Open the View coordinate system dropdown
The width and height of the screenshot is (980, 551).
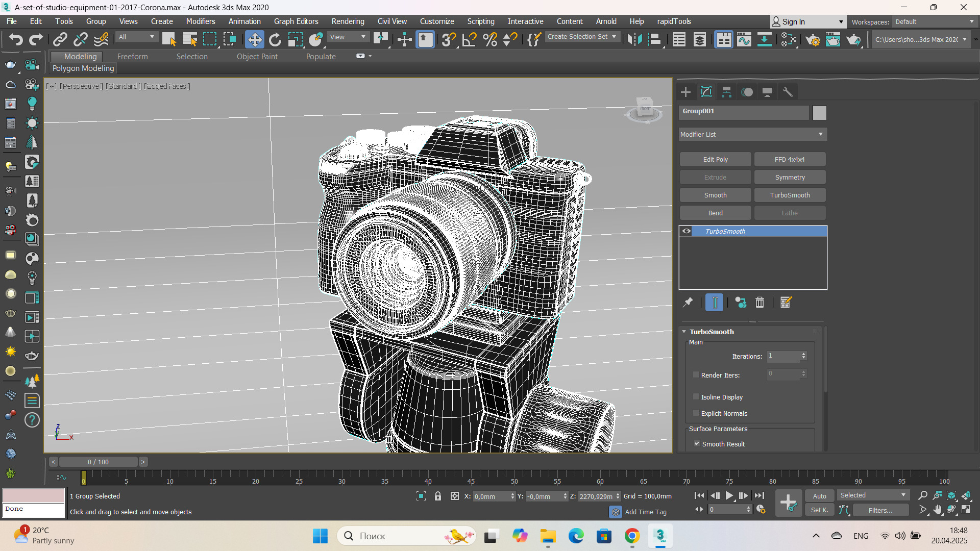348,37
